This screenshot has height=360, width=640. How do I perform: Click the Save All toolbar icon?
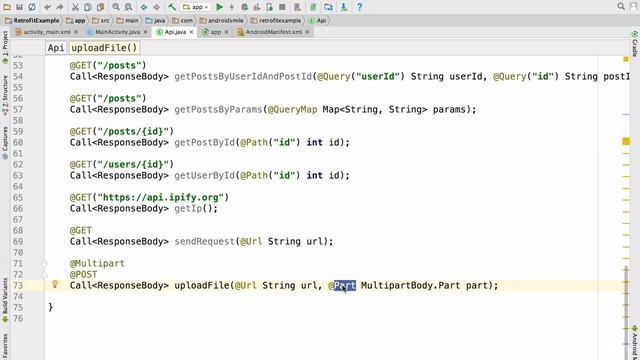coord(19,7)
